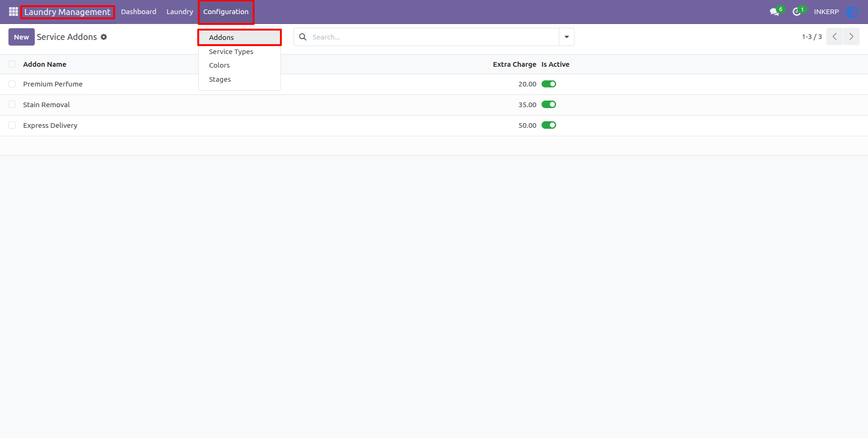Check the select-all header checkbox

12,64
